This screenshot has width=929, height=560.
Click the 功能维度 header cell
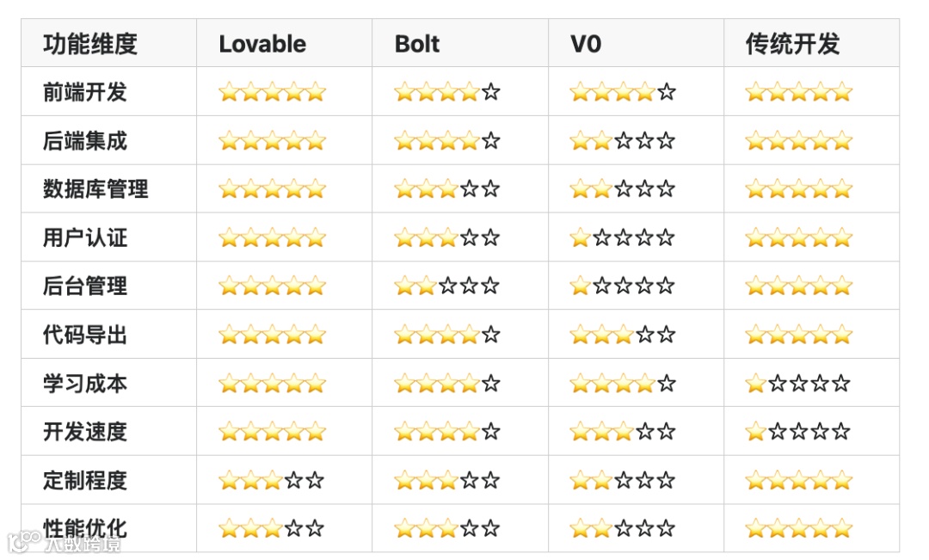(x=90, y=44)
